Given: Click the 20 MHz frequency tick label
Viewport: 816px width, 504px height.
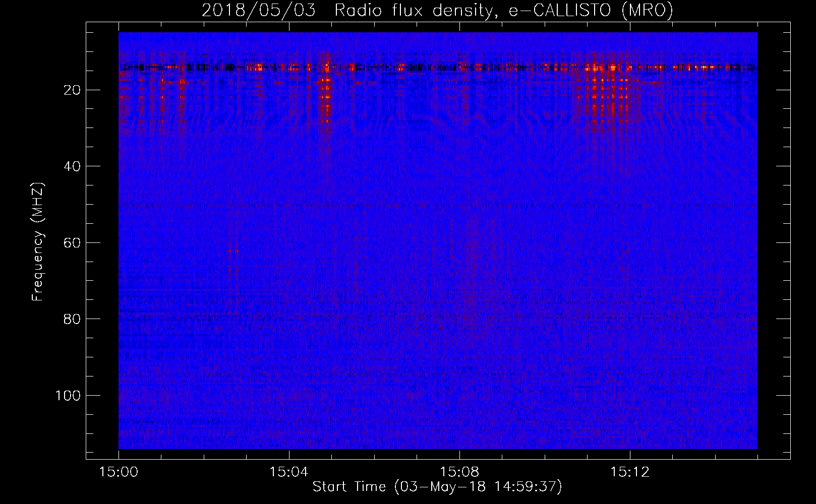Looking at the screenshot, I should (72, 90).
